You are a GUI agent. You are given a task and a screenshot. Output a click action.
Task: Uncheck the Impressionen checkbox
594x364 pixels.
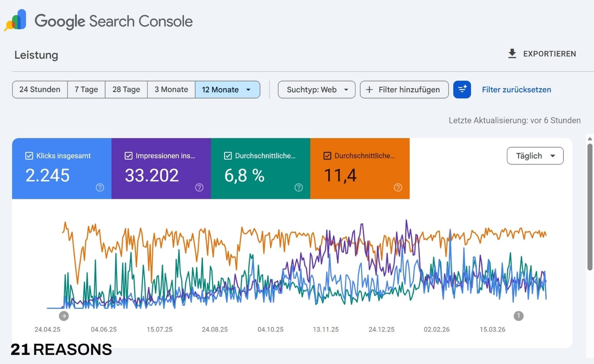tap(129, 156)
